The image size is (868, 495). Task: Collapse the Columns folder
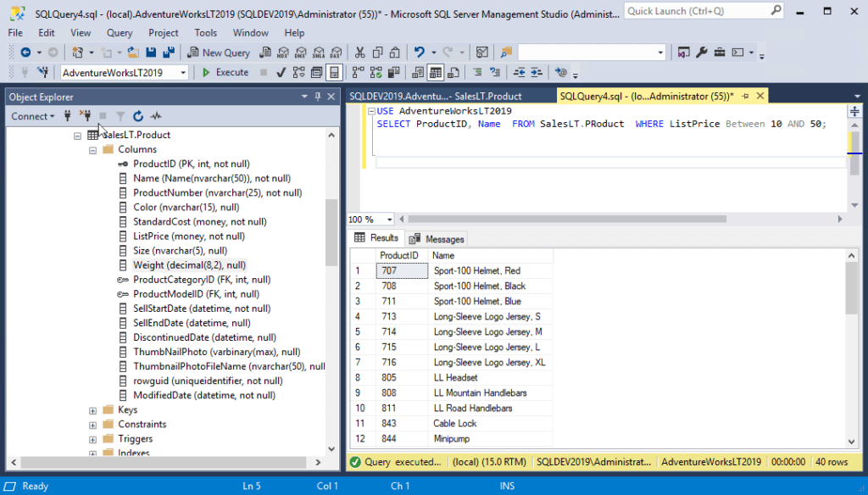tap(92, 150)
